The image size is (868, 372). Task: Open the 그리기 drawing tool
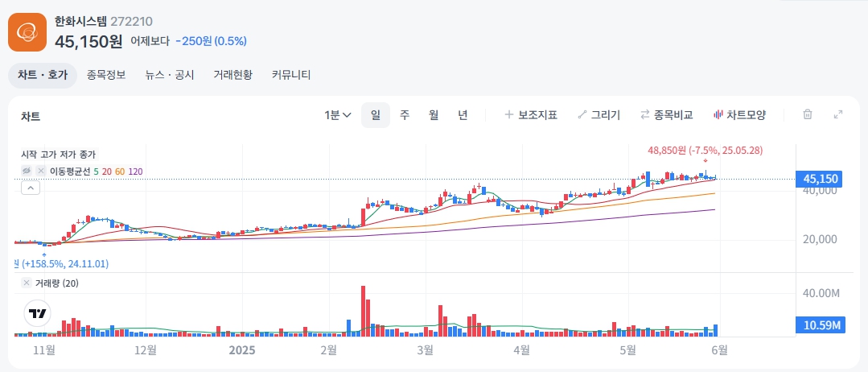(599, 115)
